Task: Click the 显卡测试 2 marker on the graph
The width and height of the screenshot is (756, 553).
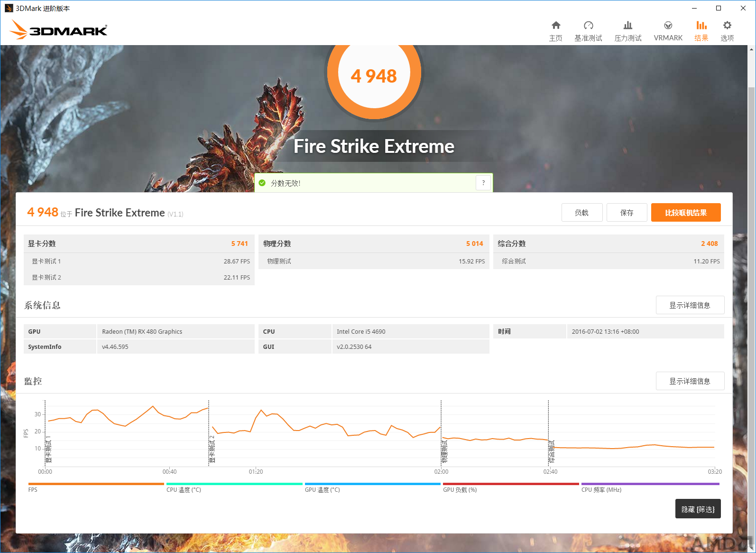Action: tap(212, 449)
